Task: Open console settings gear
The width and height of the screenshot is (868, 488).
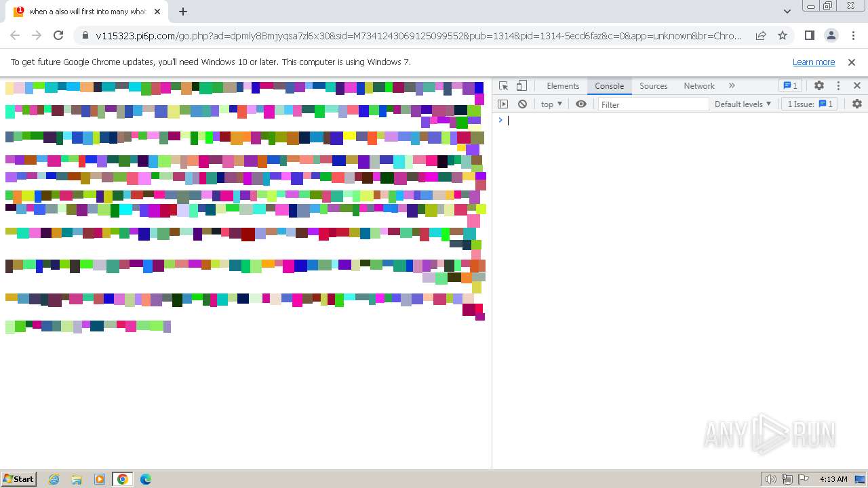Action: click(857, 104)
